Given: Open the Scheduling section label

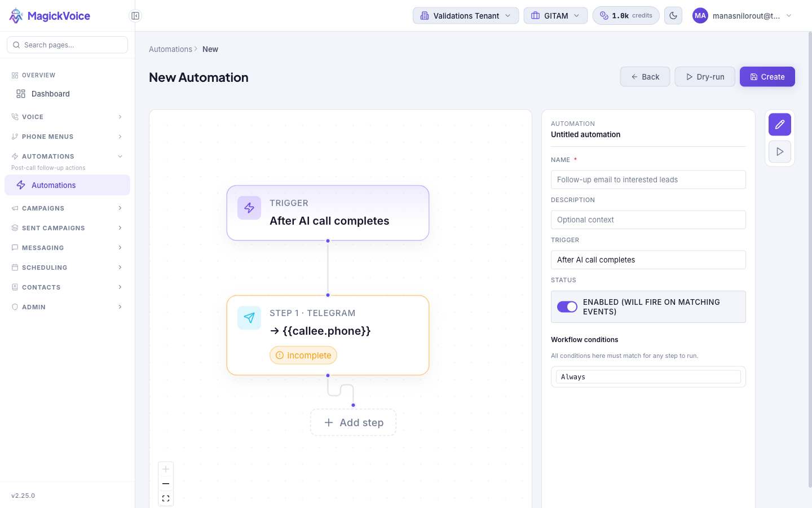Looking at the screenshot, I should (45, 268).
